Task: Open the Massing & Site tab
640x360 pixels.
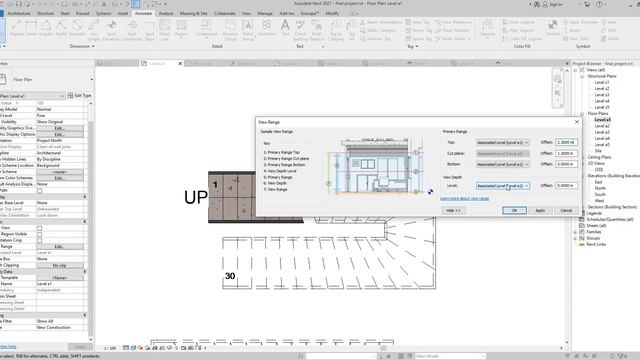Action: 193,13
